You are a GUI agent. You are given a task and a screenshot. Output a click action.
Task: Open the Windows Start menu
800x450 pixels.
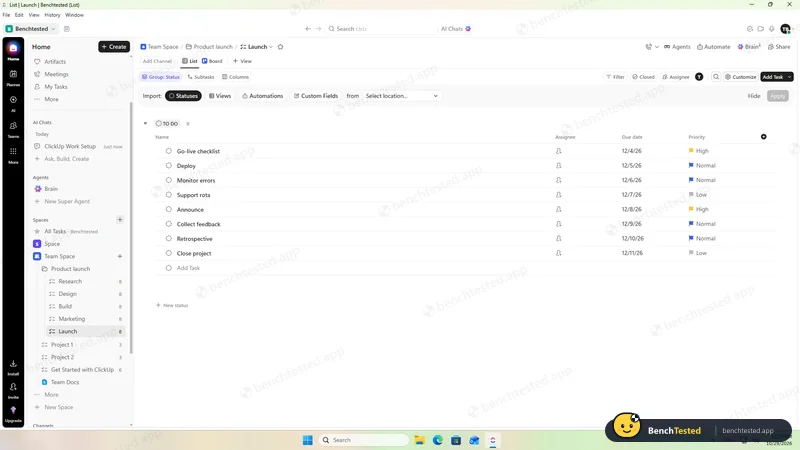[308, 440]
